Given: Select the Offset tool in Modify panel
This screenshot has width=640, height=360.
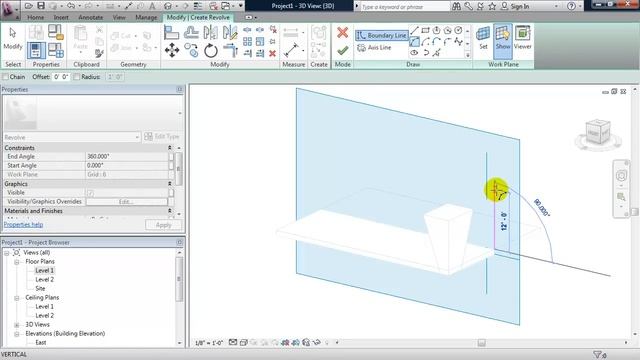Looking at the screenshot, I should (x=191, y=32).
